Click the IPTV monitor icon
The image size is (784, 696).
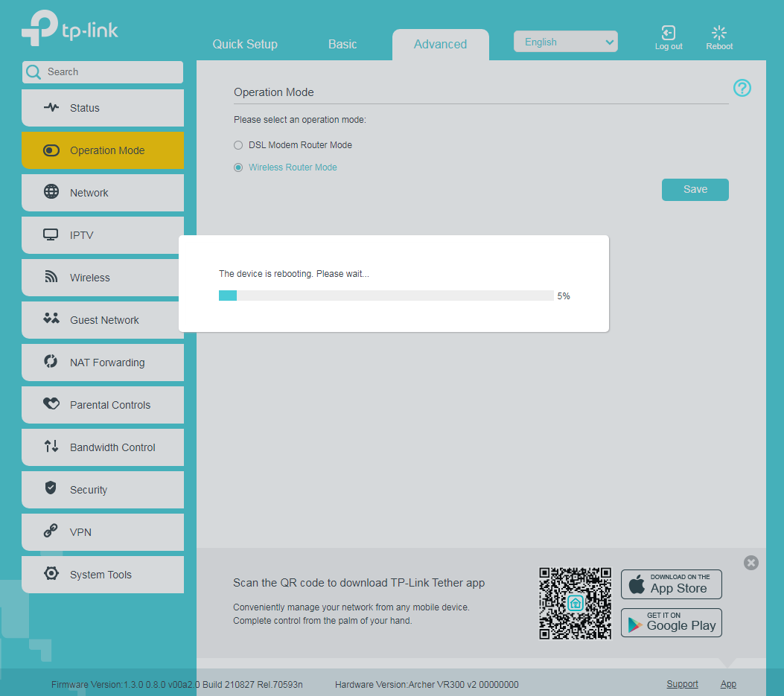[51, 234]
